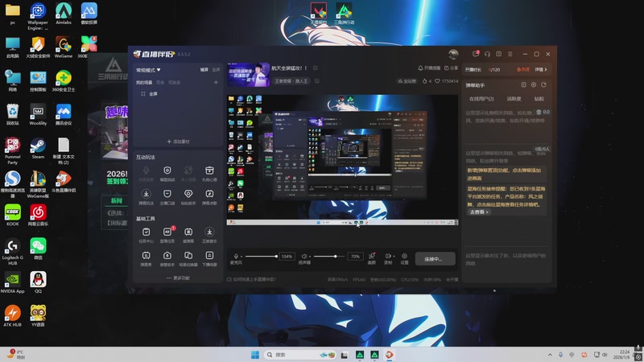
Task: Open 网易云音乐 desktop icon
Action: 38,216
